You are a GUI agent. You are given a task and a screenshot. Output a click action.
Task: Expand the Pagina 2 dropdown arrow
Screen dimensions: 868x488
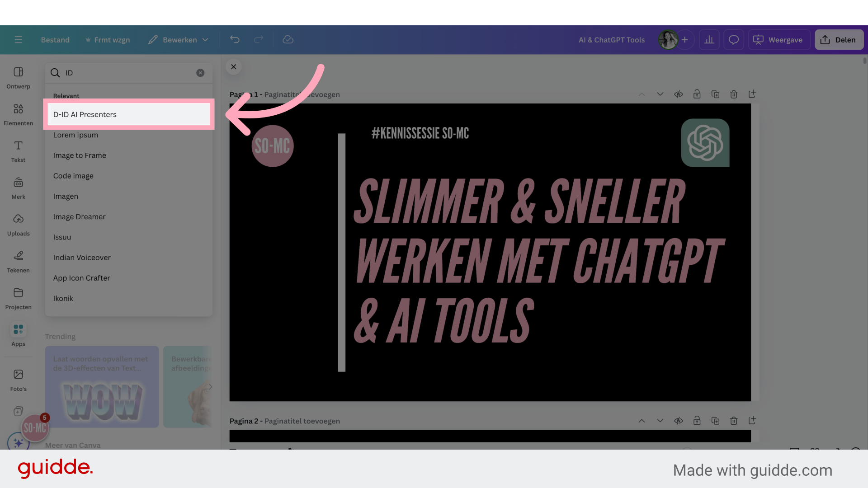tap(660, 421)
